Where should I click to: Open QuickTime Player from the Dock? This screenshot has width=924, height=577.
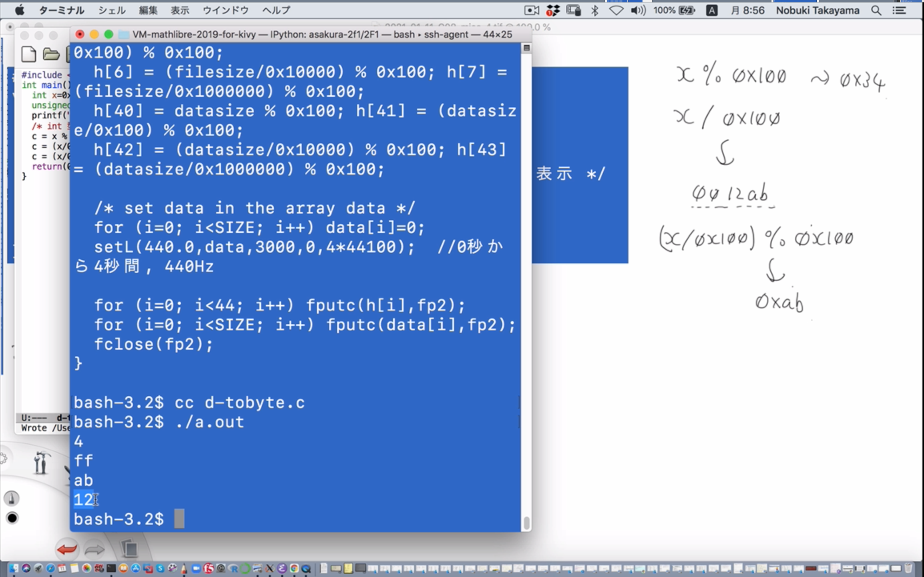point(306,568)
